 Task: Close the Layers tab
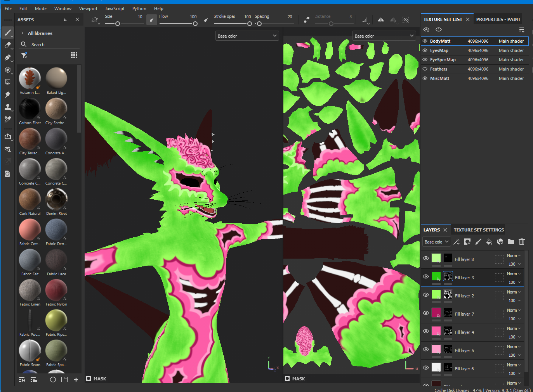click(x=445, y=230)
